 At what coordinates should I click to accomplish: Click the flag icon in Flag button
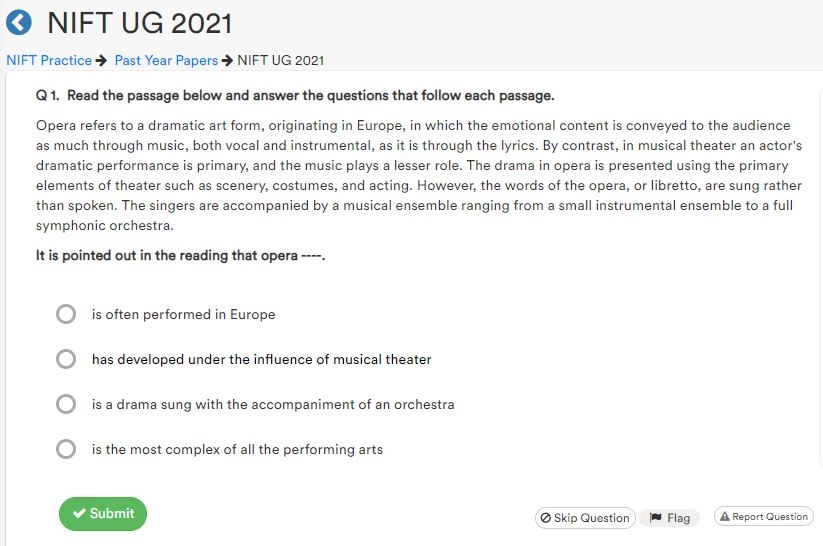click(656, 518)
